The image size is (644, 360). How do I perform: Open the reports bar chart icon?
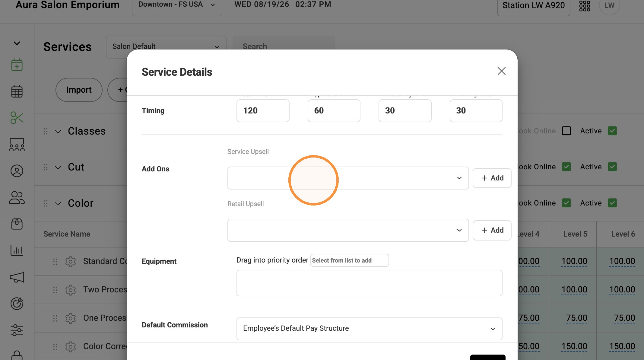(17, 250)
